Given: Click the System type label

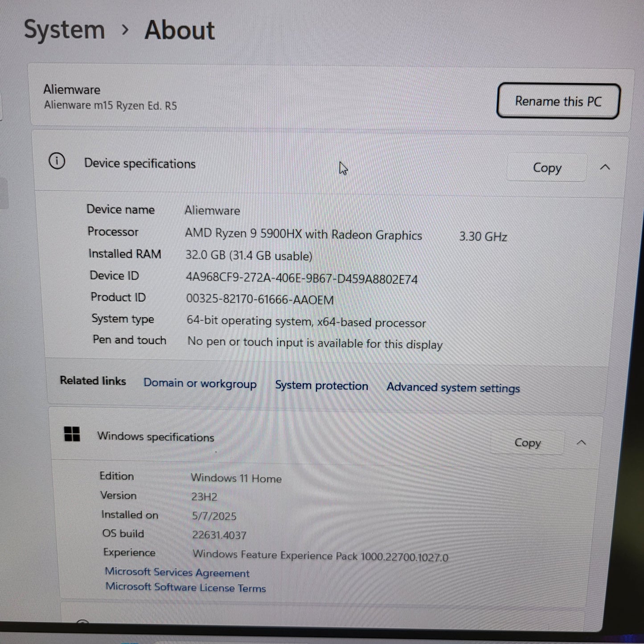Looking at the screenshot, I should (x=123, y=319).
